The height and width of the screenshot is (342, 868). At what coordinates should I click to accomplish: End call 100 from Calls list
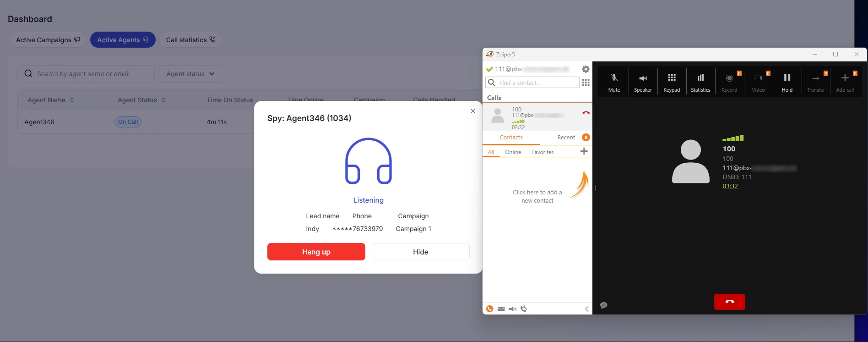point(586,112)
